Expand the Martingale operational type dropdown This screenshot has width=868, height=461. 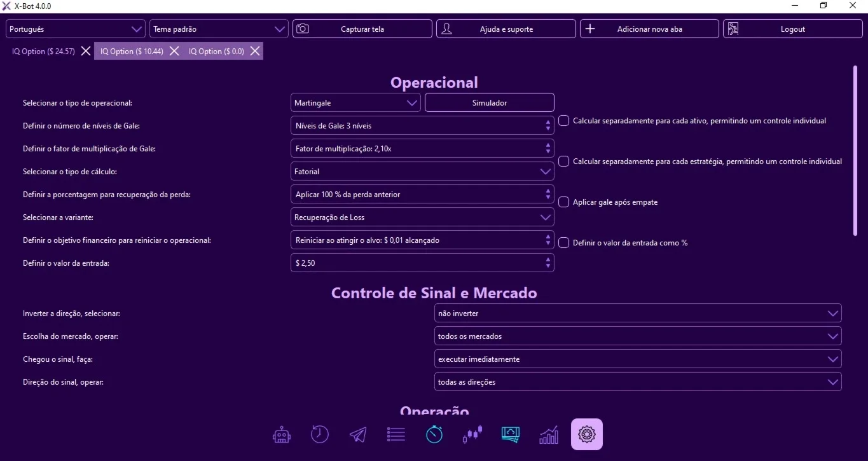coord(355,102)
